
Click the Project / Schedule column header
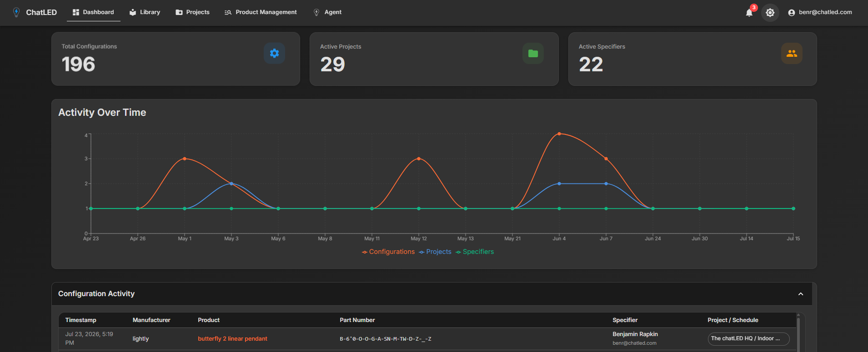click(x=733, y=320)
